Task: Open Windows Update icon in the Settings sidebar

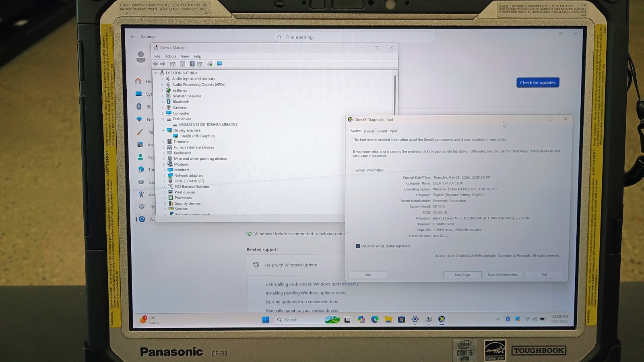Action: tap(142, 219)
